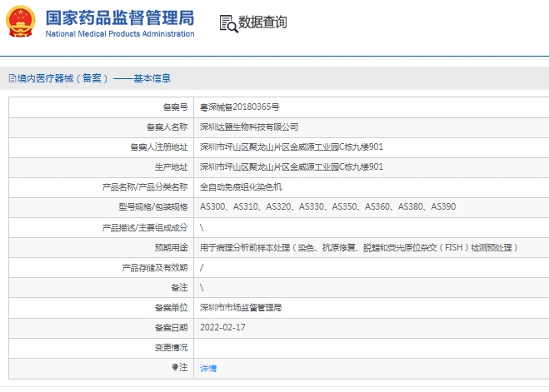
Task: Click the 备案号 row label
Action: [175, 107]
